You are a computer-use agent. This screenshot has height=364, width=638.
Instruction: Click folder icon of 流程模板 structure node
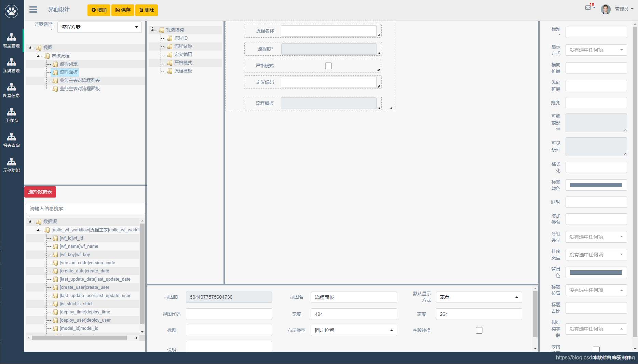[x=170, y=71]
